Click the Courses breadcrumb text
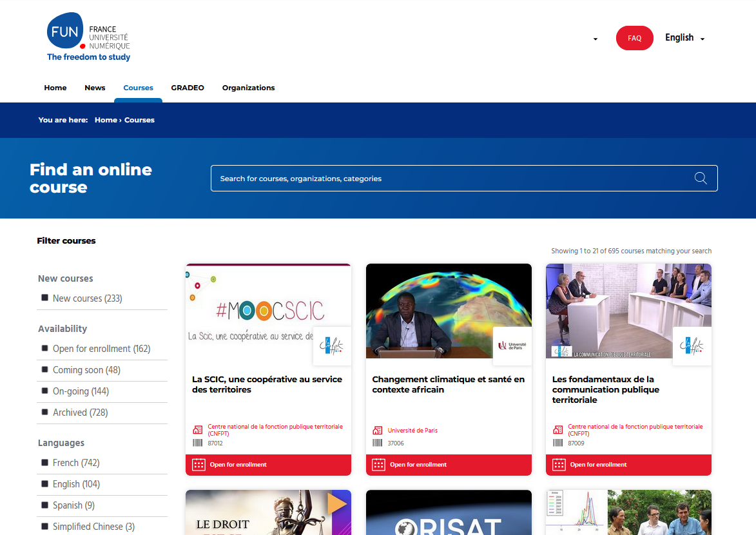Viewport: 756px width, 535px height. [x=139, y=120]
